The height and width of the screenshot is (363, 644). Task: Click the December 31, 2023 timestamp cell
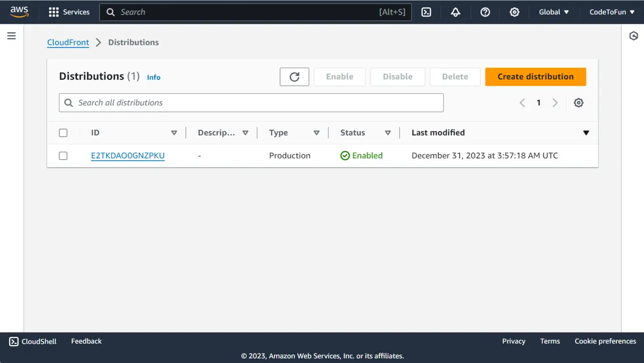coord(485,155)
